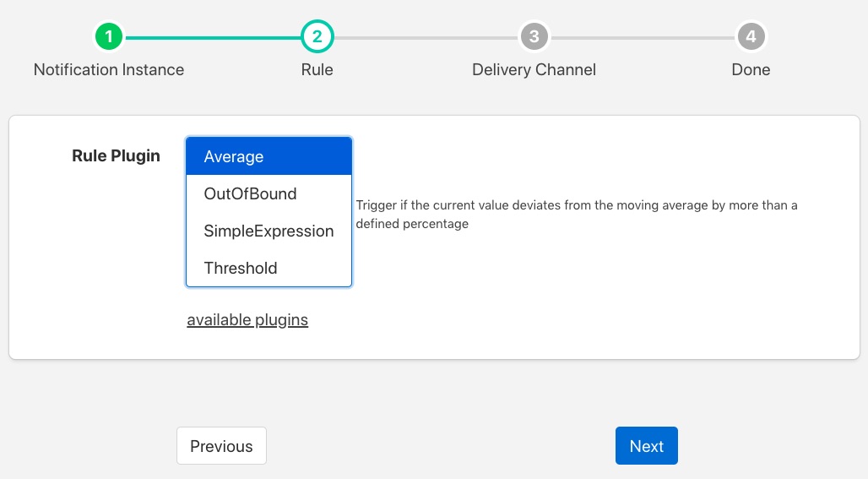Viewport: 868px width, 479px height.
Task: Open the available plugins link
Action: pos(247,320)
